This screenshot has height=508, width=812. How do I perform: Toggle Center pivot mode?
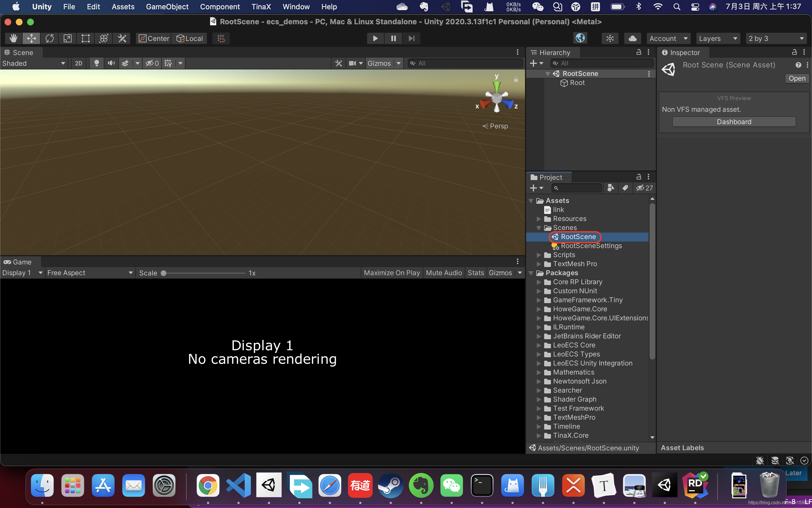pyautogui.click(x=154, y=38)
